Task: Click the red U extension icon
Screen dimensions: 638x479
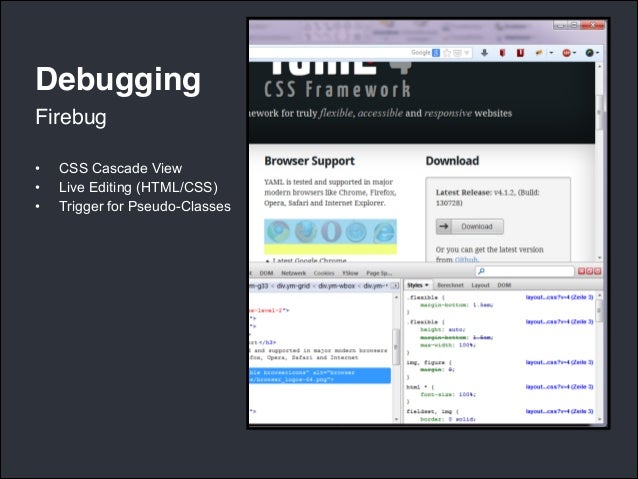Action: tap(520, 52)
